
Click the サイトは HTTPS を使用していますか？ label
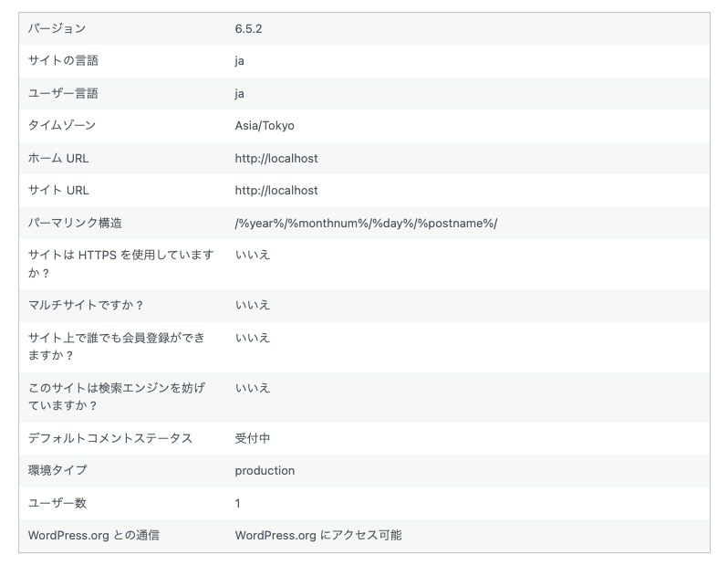pyautogui.click(x=120, y=264)
